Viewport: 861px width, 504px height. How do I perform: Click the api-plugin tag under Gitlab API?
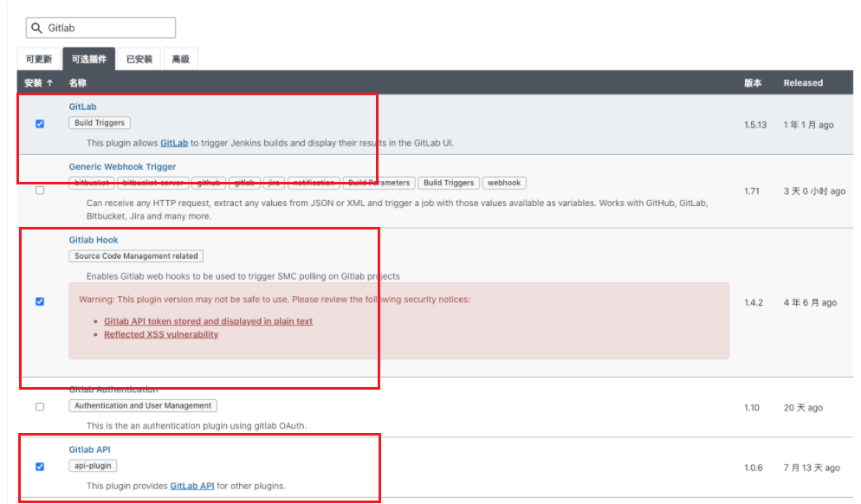[93, 465]
